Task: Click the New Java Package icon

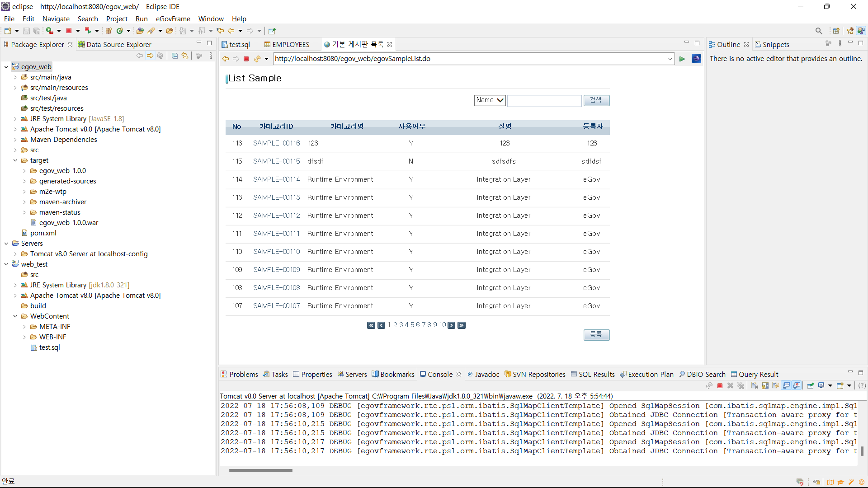Action: click(x=108, y=31)
